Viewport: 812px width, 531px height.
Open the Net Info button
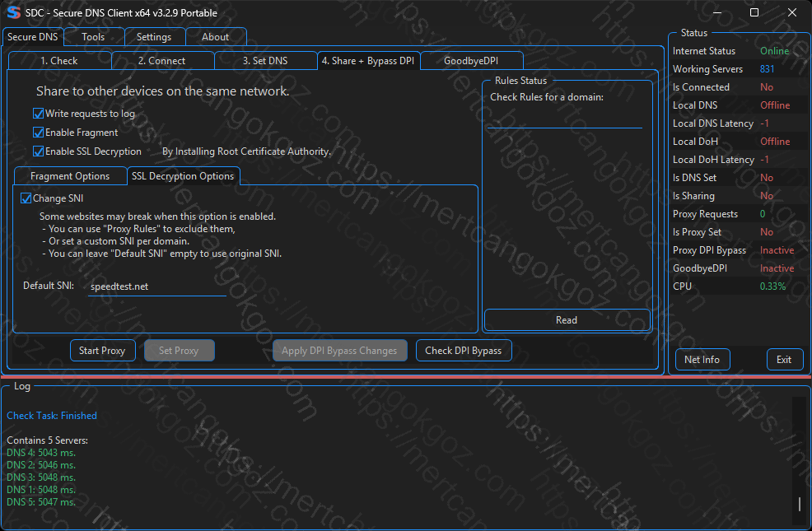pyautogui.click(x=702, y=360)
